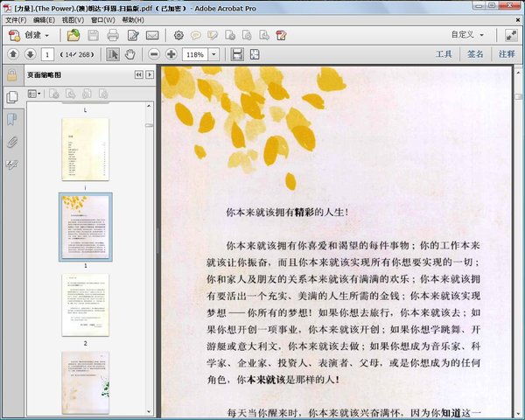Open the Create PDF menu button
The width and height of the screenshot is (525, 420).
click(x=29, y=35)
